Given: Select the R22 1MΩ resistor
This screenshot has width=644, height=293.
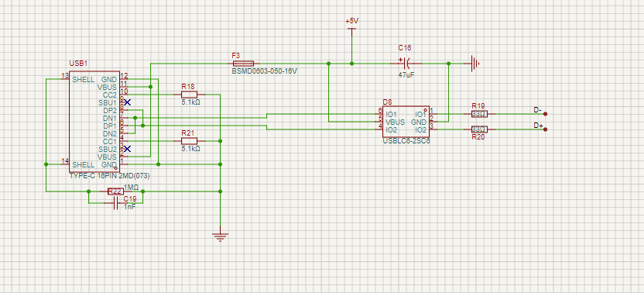Looking at the screenshot, I should point(115,191).
